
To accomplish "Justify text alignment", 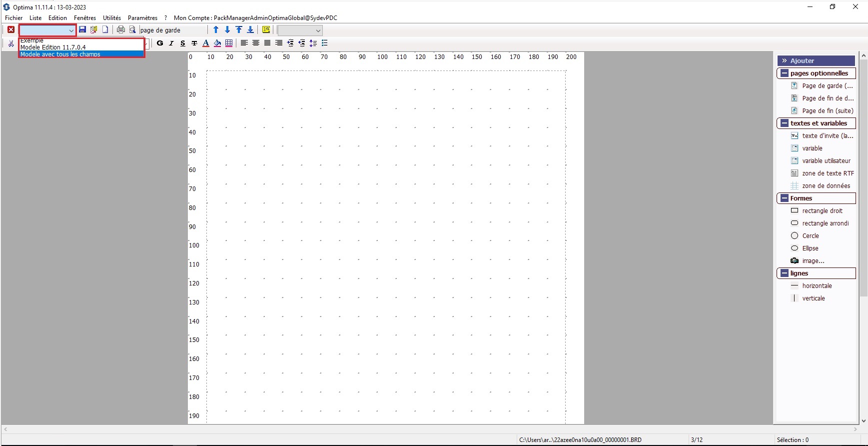I will point(267,43).
